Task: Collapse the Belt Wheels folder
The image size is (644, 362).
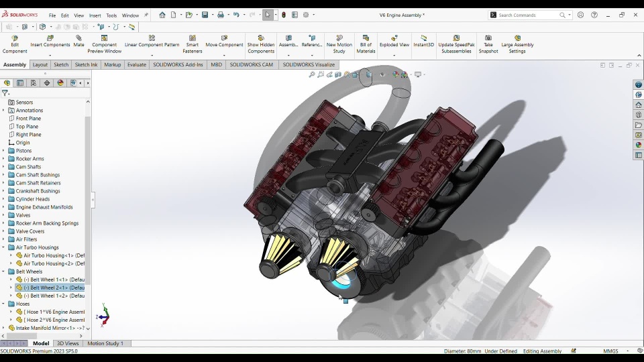Action: pos(3,271)
